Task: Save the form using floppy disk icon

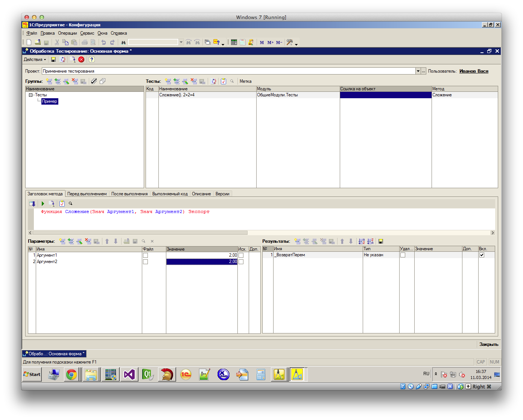Action: point(53,59)
